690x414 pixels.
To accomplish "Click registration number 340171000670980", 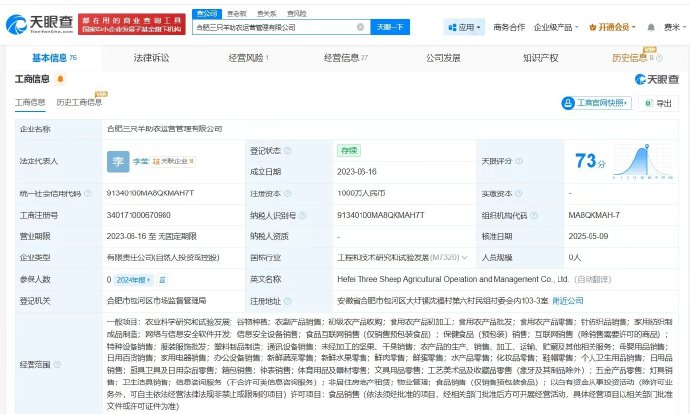I will point(139,215).
